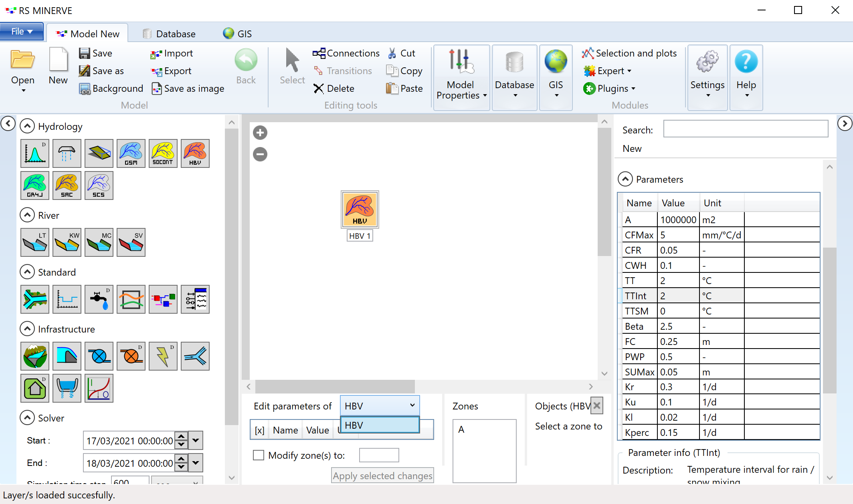Collapse the Infrastructure section
The width and height of the screenshot is (853, 504).
(27, 329)
